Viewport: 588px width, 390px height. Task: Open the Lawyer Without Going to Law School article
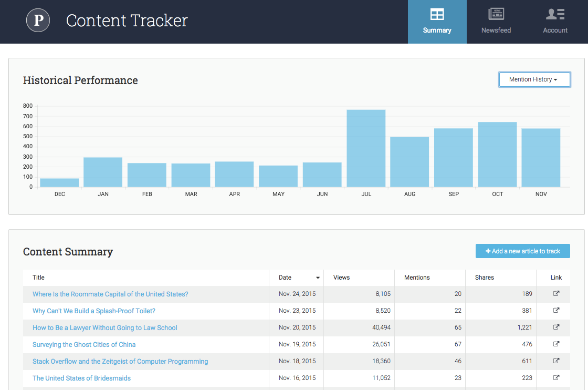(x=104, y=327)
